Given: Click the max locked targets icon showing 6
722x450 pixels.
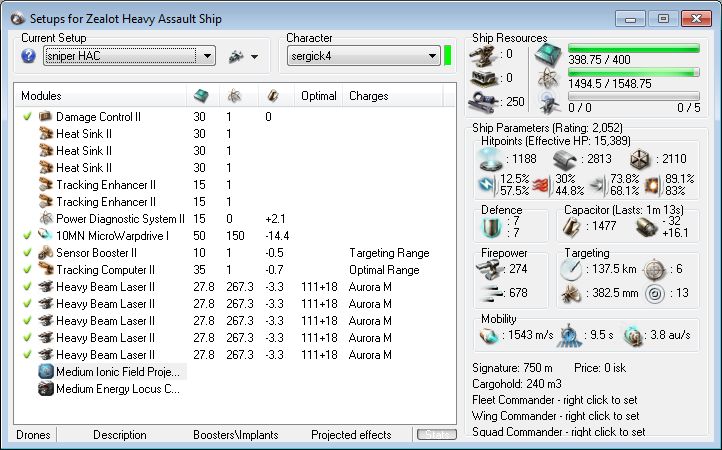Looking at the screenshot, I should pyautogui.click(x=654, y=270).
